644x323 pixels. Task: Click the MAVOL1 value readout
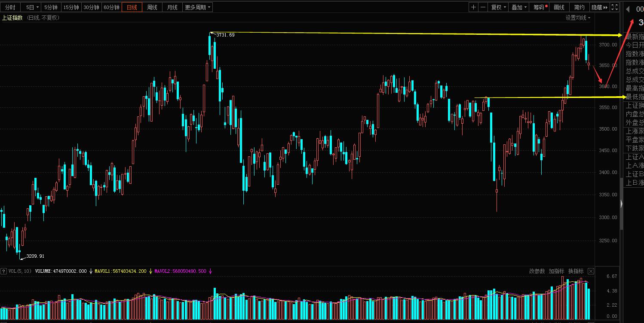pos(120,271)
